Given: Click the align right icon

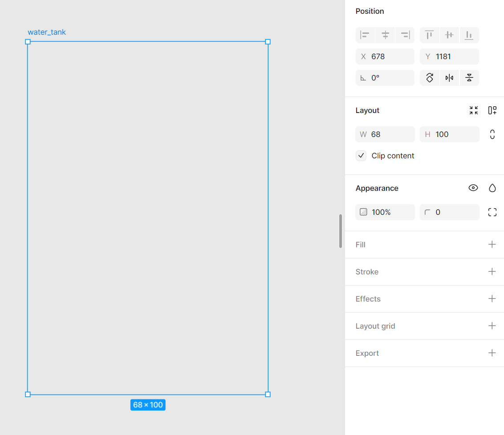Looking at the screenshot, I should [x=405, y=35].
